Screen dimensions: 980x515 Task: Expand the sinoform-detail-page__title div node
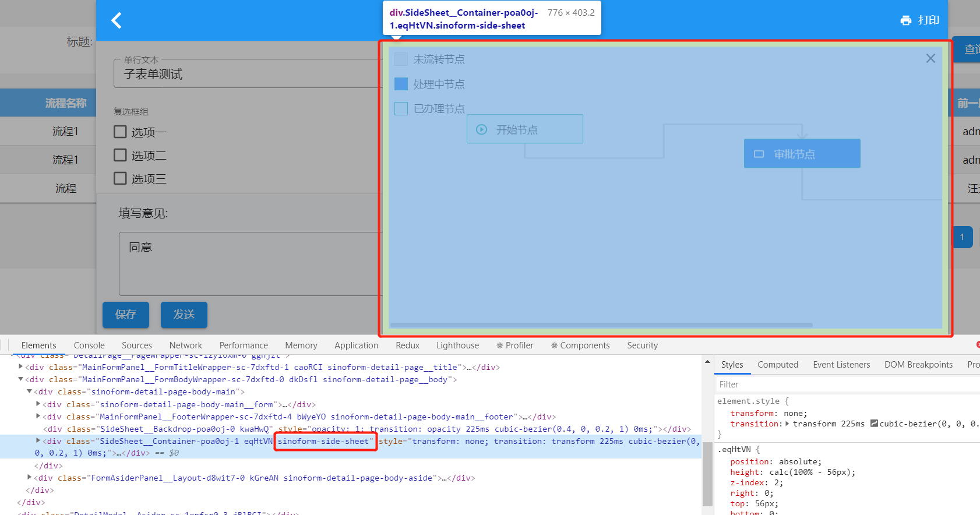21,367
